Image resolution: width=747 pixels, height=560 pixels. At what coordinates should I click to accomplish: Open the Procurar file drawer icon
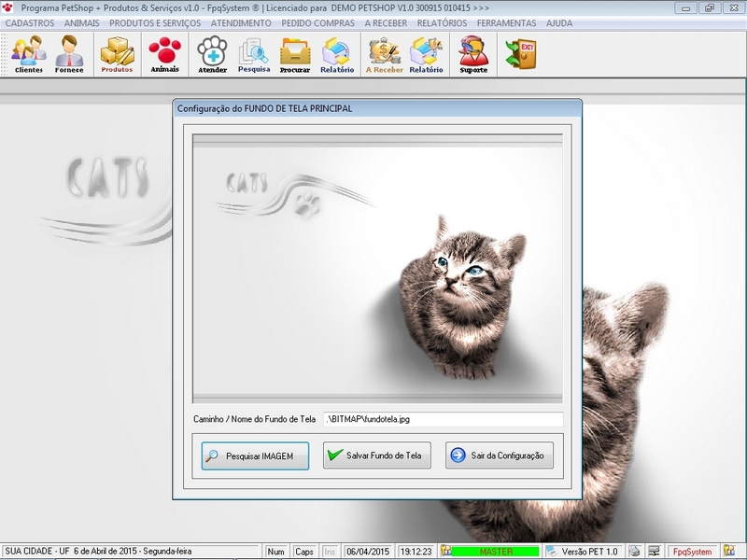295,54
